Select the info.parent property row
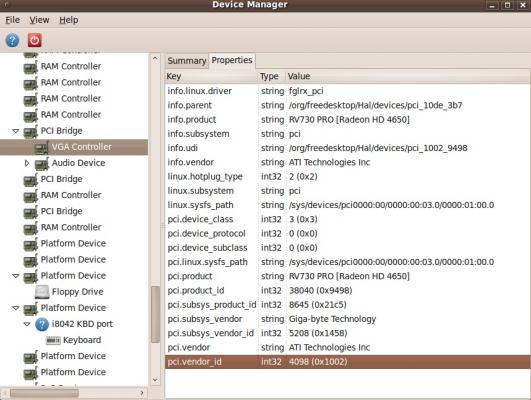The height and width of the screenshot is (400, 531). tap(347, 105)
